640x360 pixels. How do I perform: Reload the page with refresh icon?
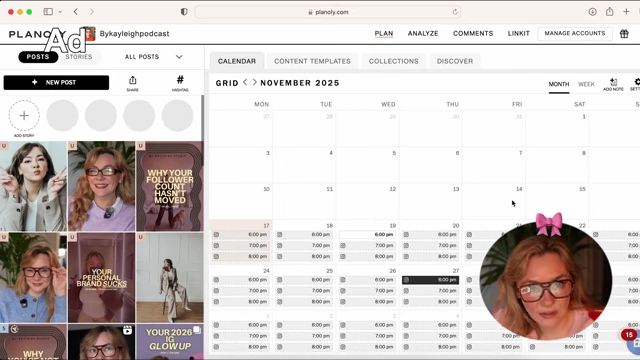coord(455,12)
